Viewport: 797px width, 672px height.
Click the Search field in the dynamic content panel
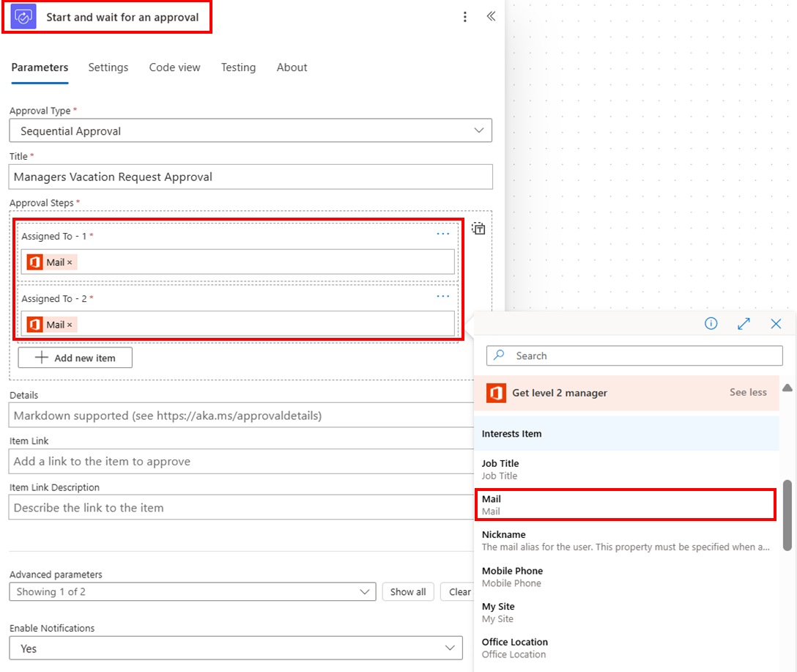[634, 355]
